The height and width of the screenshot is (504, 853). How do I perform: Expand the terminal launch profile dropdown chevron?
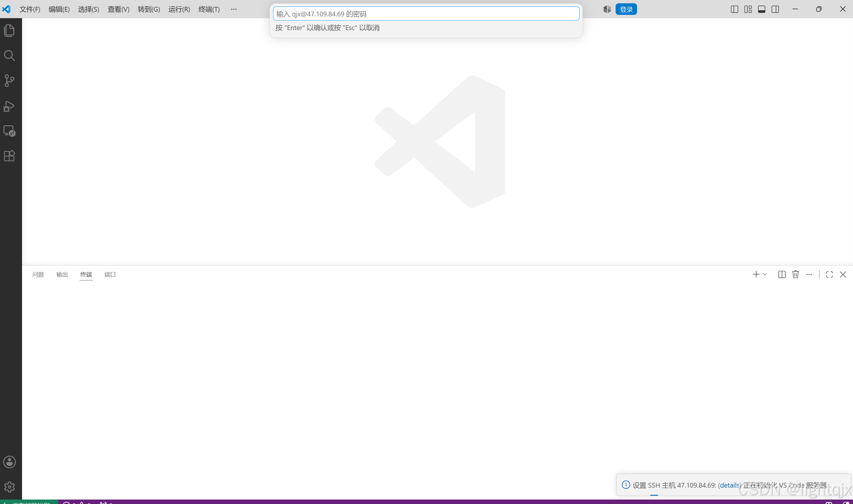pos(765,274)
